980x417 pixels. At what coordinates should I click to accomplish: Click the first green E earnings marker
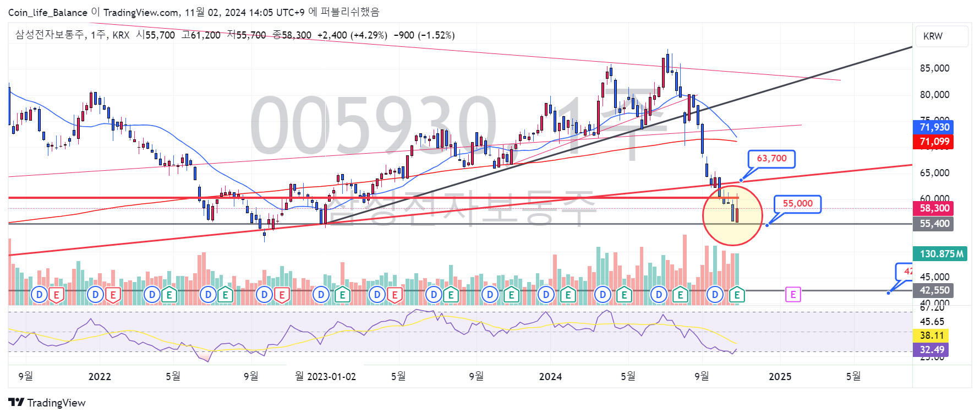click(x=169, y=295)
